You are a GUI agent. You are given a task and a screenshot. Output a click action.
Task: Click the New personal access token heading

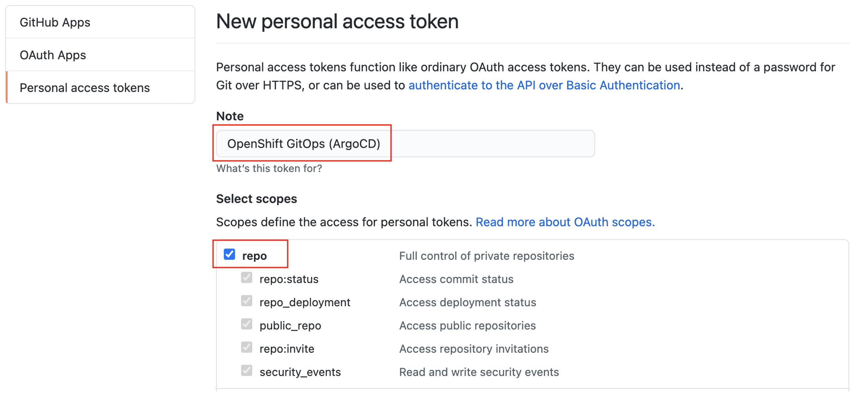[337, 22]
